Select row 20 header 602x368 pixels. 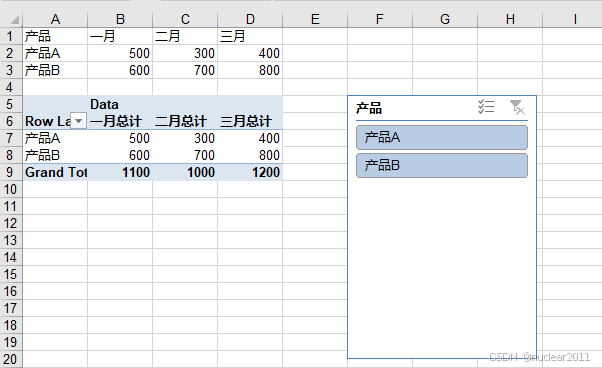click(x=11, y=360)
